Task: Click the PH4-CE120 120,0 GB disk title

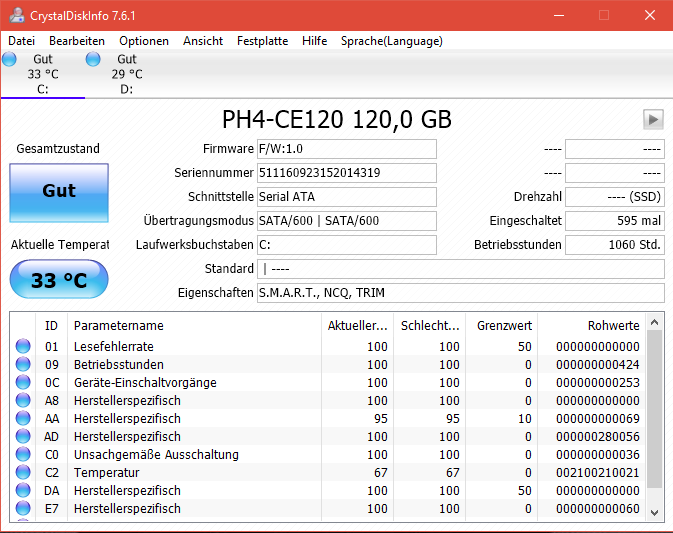Action: tap(337, 119)
